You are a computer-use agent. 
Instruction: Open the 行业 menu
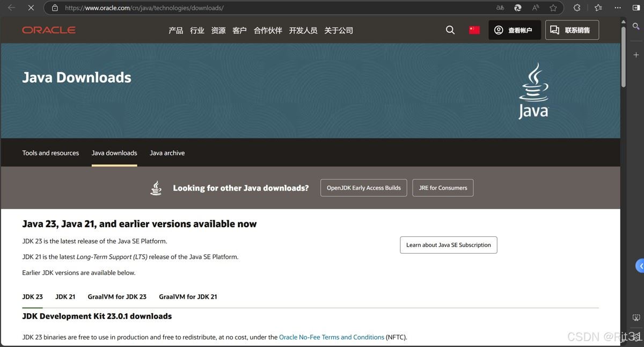tap(197, 31)
